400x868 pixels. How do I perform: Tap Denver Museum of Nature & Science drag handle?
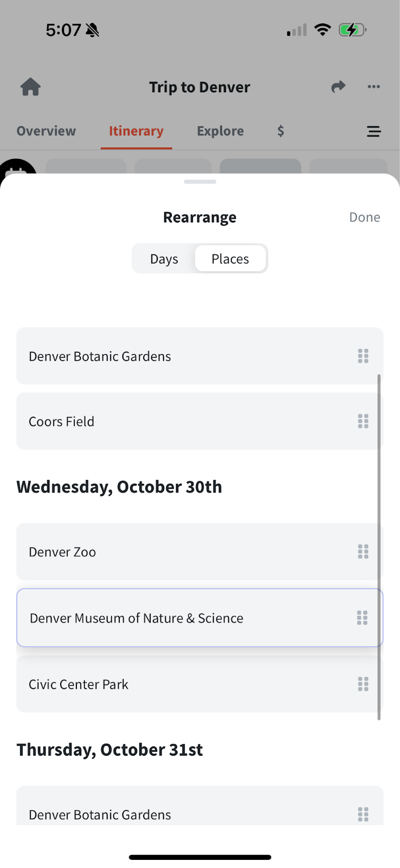coord(362,618)
